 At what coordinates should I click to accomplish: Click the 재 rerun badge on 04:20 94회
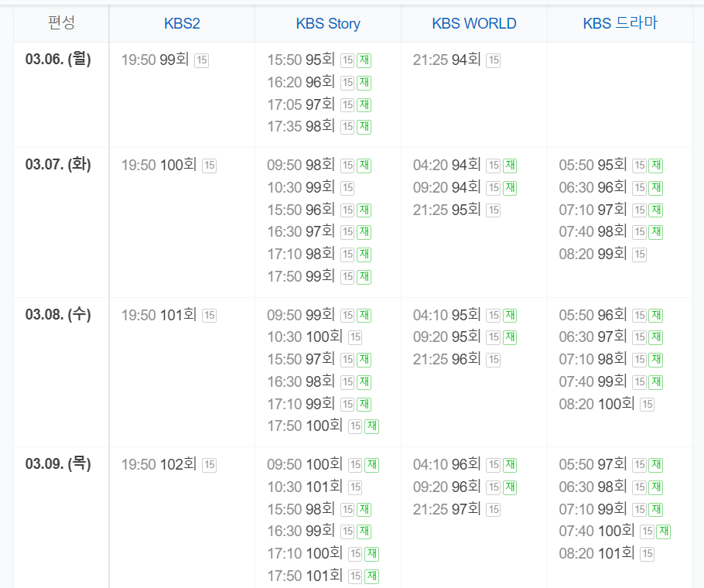click(510, 166)
